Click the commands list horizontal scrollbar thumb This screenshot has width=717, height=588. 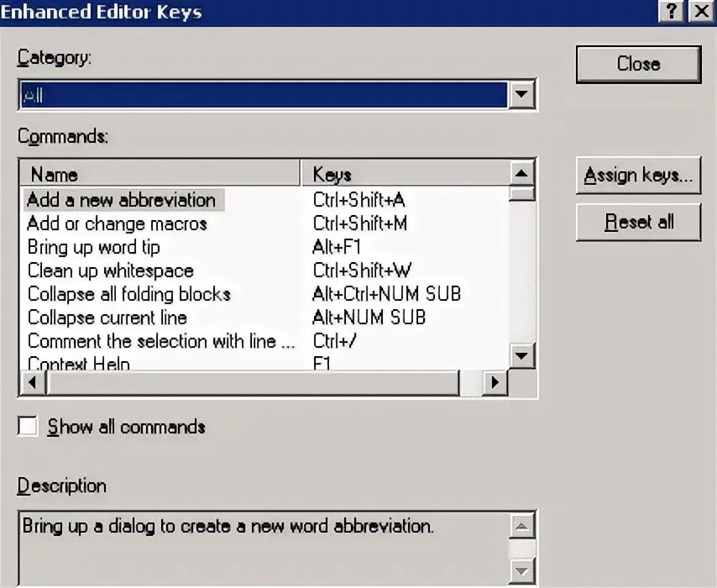(x=253, y=382)
